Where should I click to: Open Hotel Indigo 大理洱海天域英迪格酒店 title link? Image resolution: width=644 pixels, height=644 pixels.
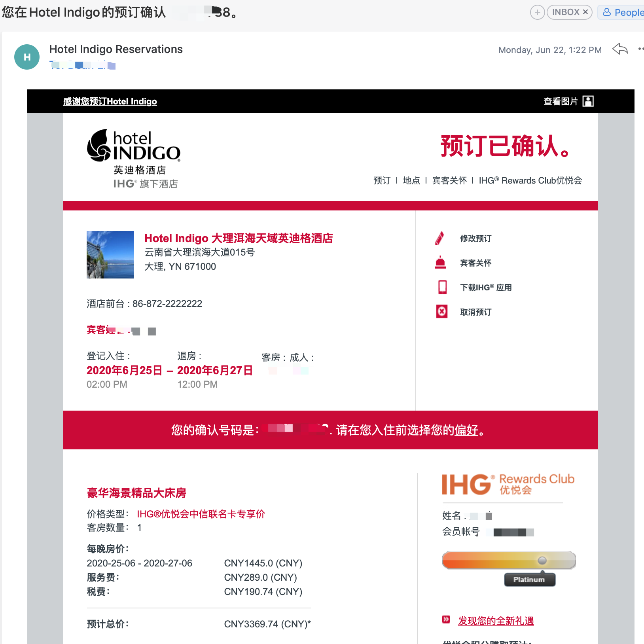(239, 238)
